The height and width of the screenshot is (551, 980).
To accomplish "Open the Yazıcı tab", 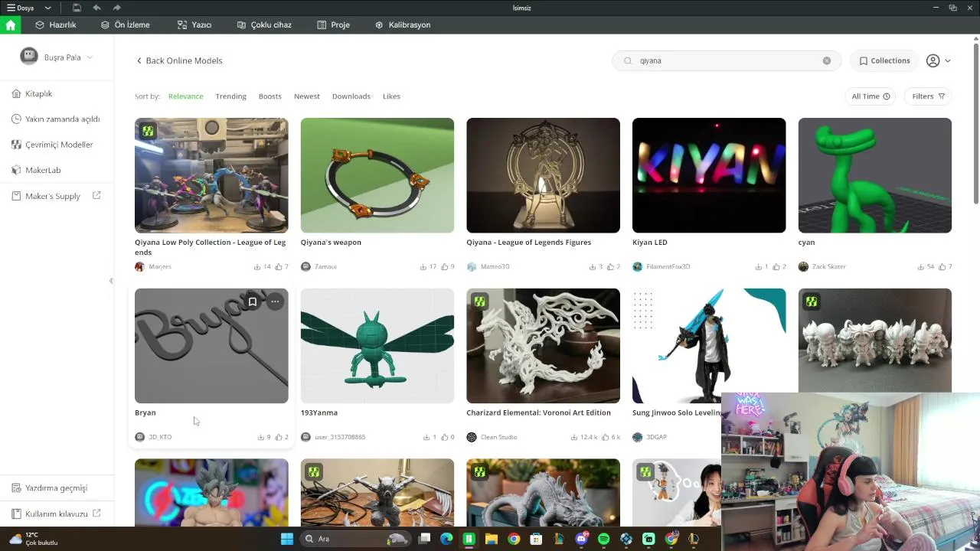I will point(194,24).
